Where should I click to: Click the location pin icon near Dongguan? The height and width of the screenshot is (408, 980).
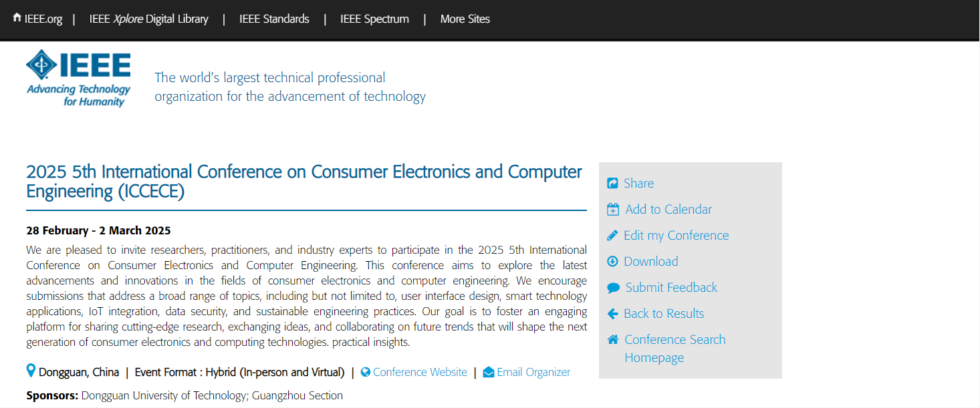[x=31, y=371]
